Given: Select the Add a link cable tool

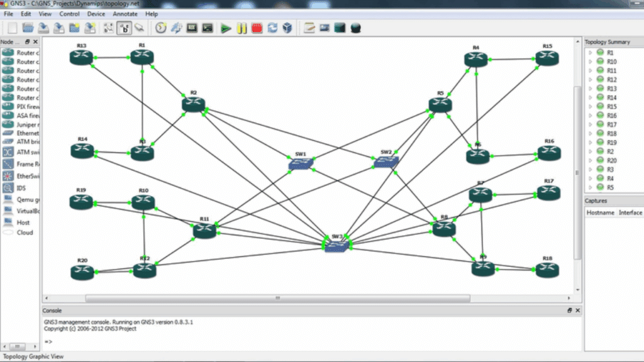Looking at the screenshot, I should (x=140, y=28).
